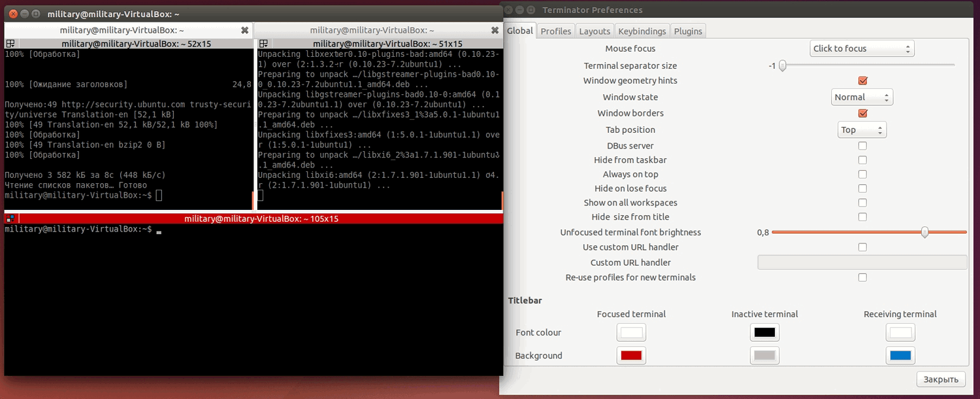Screen dimensions: 980x399
Task: Click the 'Unpacking libxexter0.10-plugins-bad' line
Action: coord(379,54)
